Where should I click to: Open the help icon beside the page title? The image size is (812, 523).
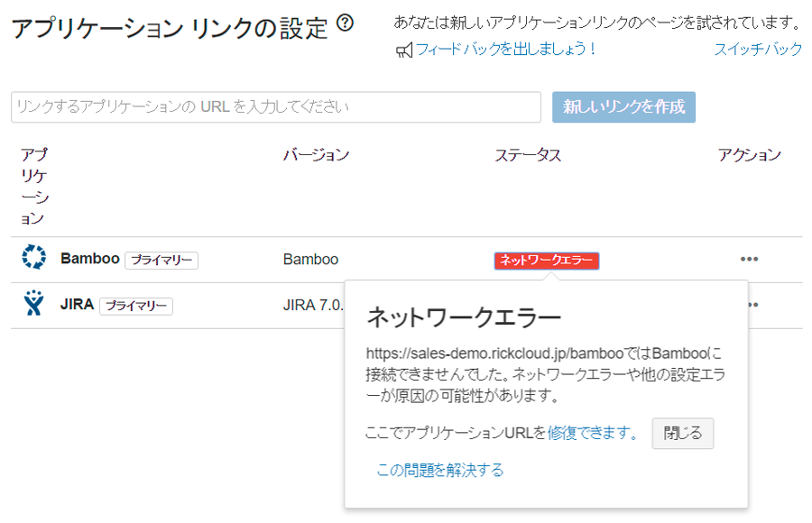click(x=345, y=23)
